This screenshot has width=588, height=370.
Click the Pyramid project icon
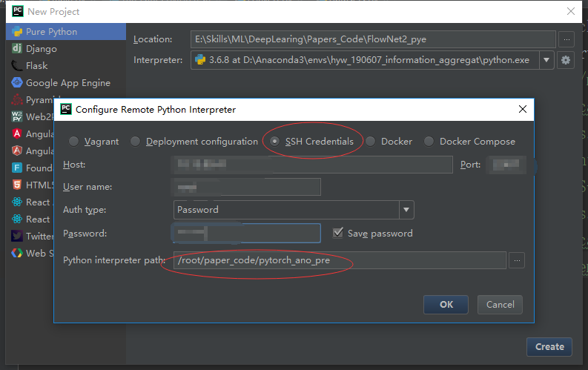pyautogui.click(x=17, y=99)
